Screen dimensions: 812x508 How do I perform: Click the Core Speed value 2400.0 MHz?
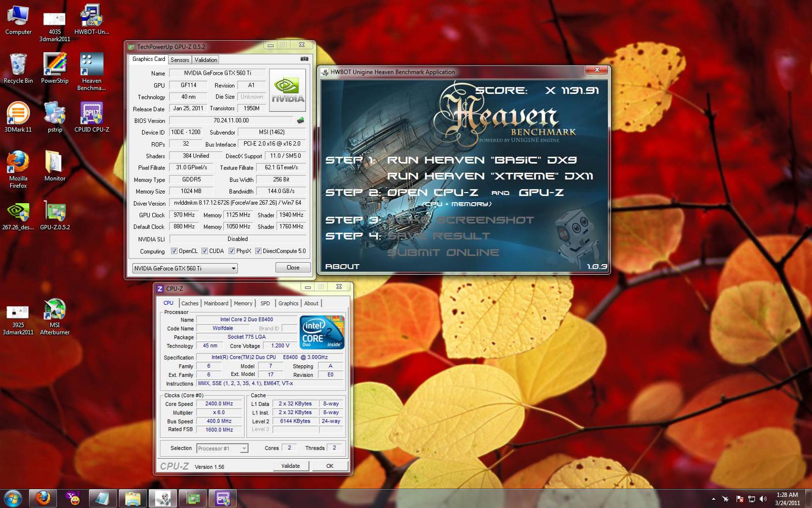coord(219,404)
